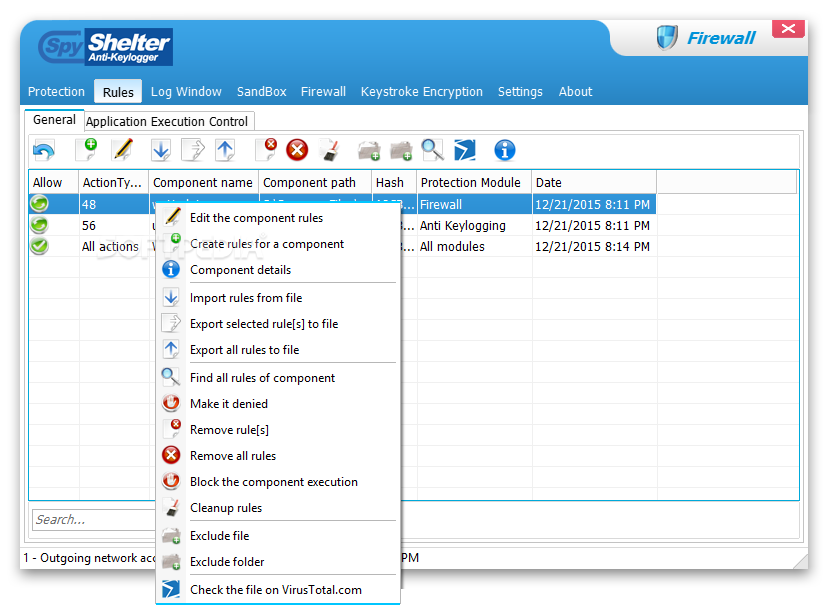Sort by Component name column header
828x605 pixels.
coord(203,183)
